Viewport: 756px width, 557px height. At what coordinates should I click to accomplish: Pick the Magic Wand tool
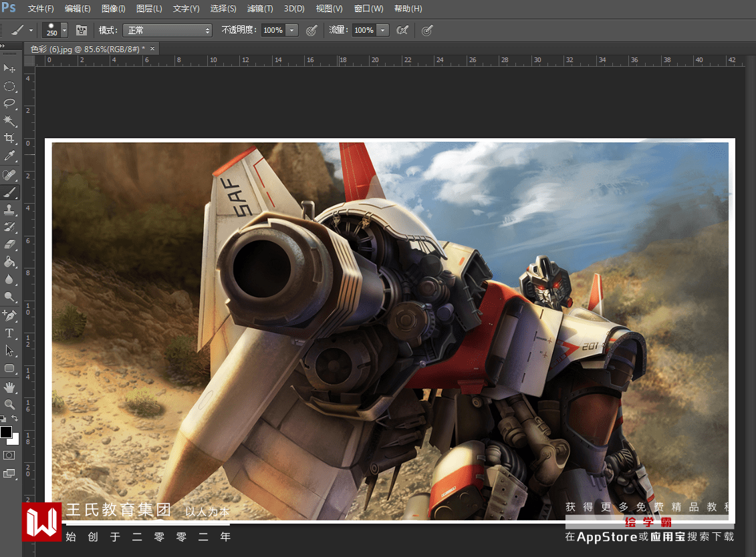point(10,121)
